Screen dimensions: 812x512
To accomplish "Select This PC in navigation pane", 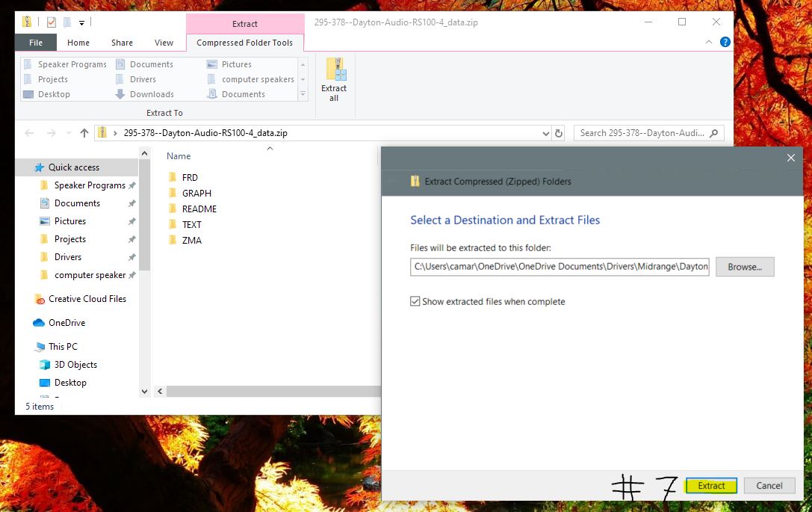I will (x=56, y=347).
